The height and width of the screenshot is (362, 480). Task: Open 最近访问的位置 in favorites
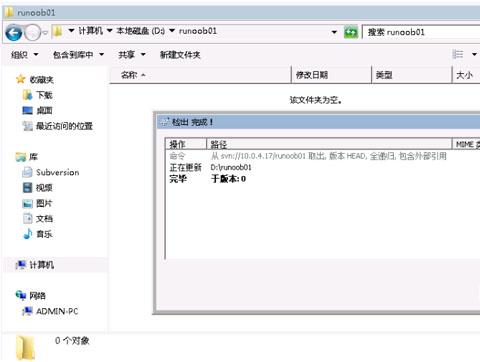(x=57, y=126)
